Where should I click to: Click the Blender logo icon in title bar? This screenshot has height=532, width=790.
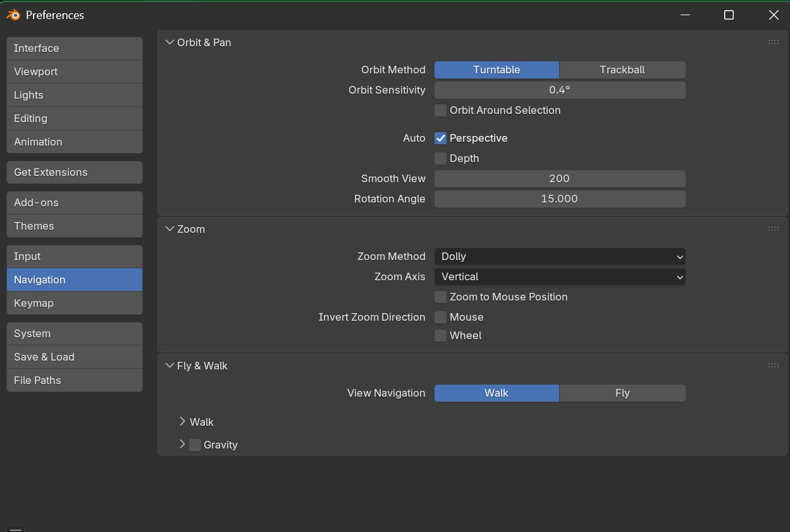tap(13, 15)
